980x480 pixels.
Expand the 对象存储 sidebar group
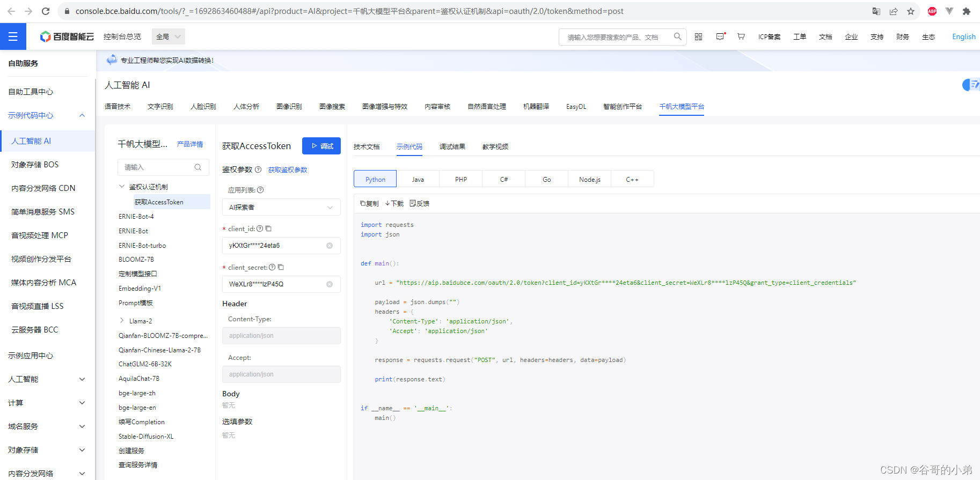(82, 450)
